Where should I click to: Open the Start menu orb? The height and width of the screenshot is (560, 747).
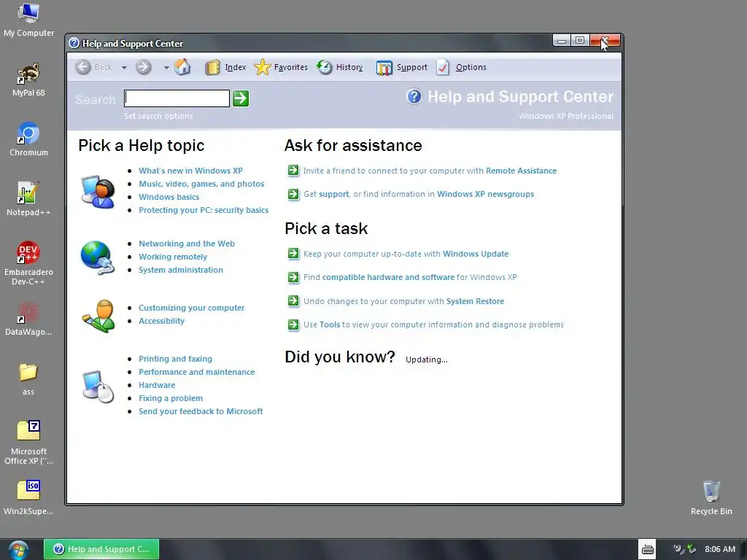(18, 550)
